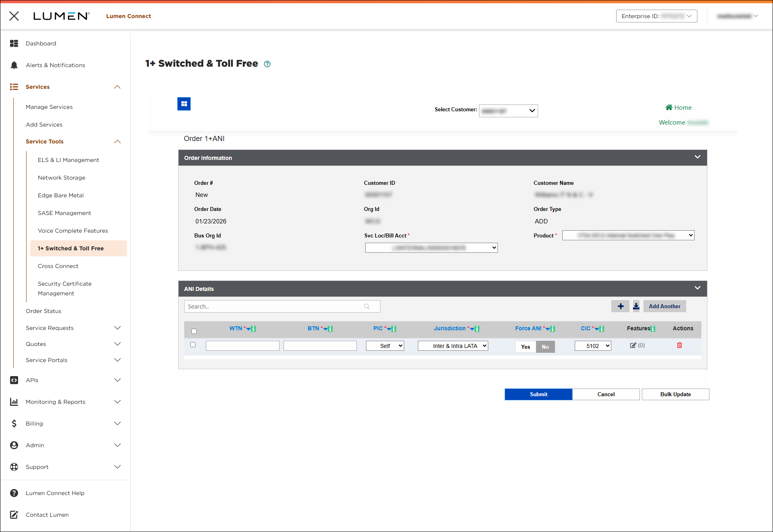Click the Support lifebuoy icon
Screen dimensions: 773x532
(14, 467)
